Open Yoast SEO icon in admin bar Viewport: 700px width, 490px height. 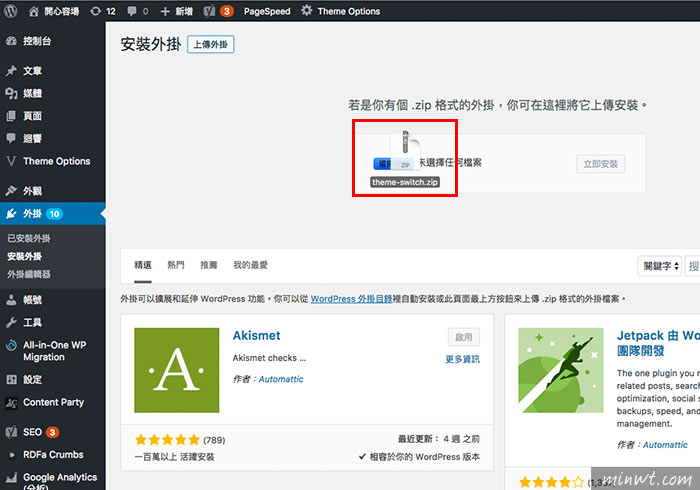point(209,11)
